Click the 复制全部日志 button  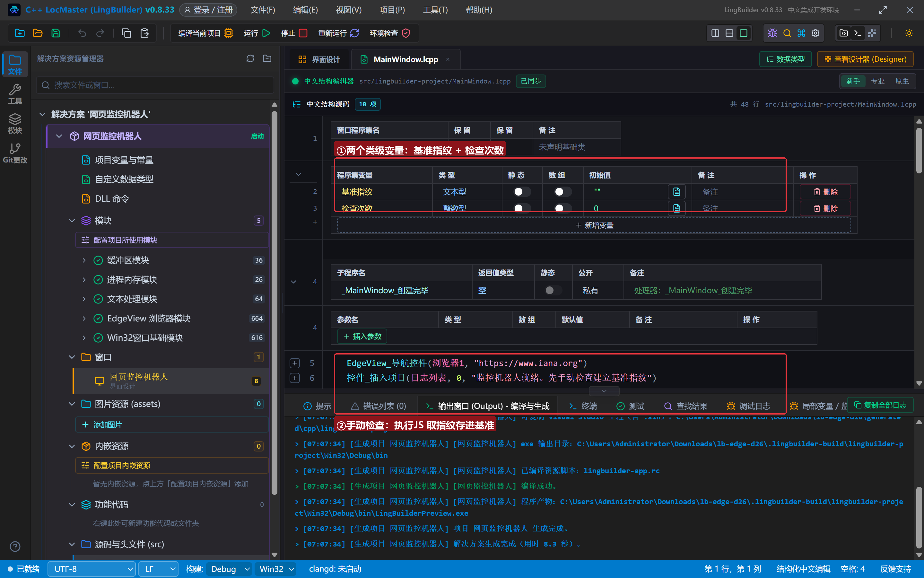(880, 405)
